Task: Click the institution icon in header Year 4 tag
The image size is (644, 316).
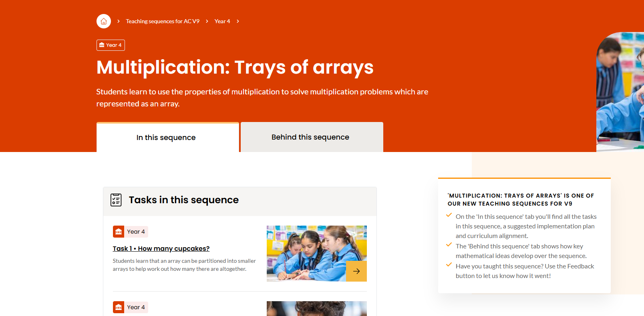Action: point(102,45)
